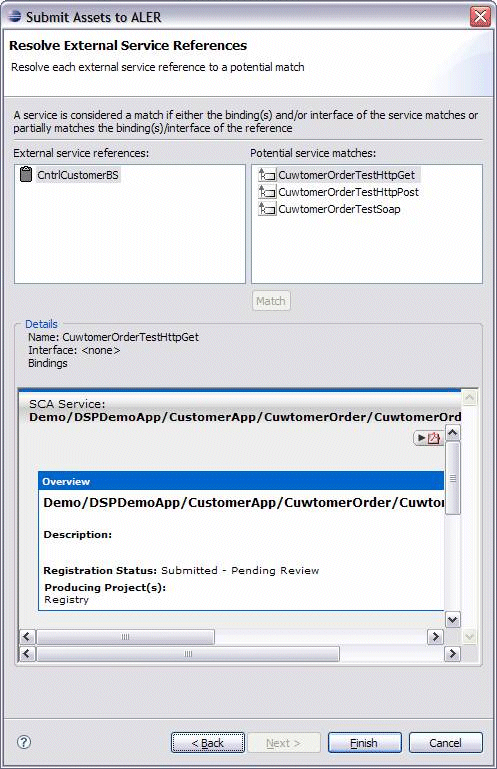Click the Eclipse icon in title bar
Viewport: 497px width, 769px height.
pyautogui.click(x=15, y=17)
